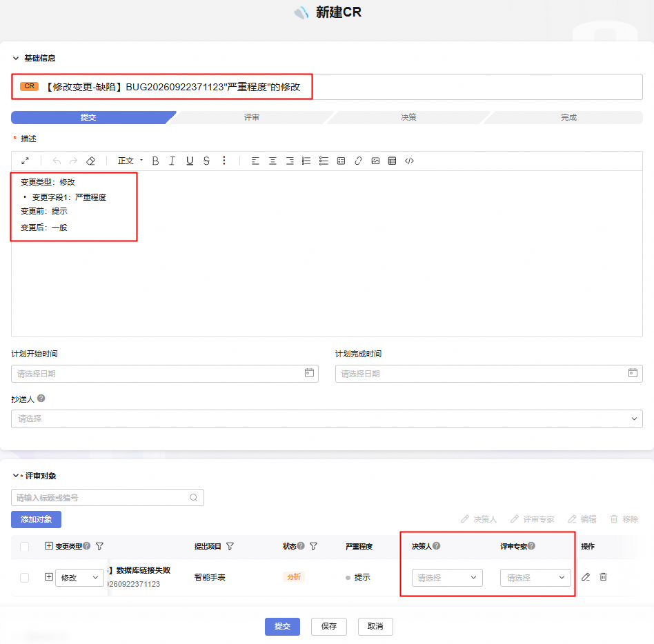This screenshot has width=654, height=644.
Task: Insert a hyperlink in the description
Action: 358,161
